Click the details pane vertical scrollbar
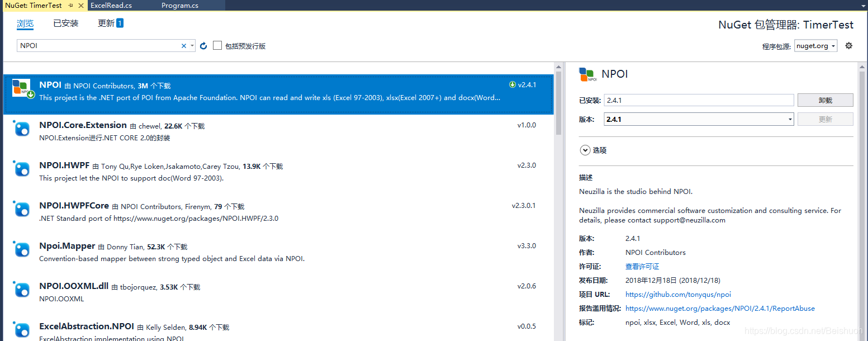This screenshot has width=868, height=341. [863, 201]
